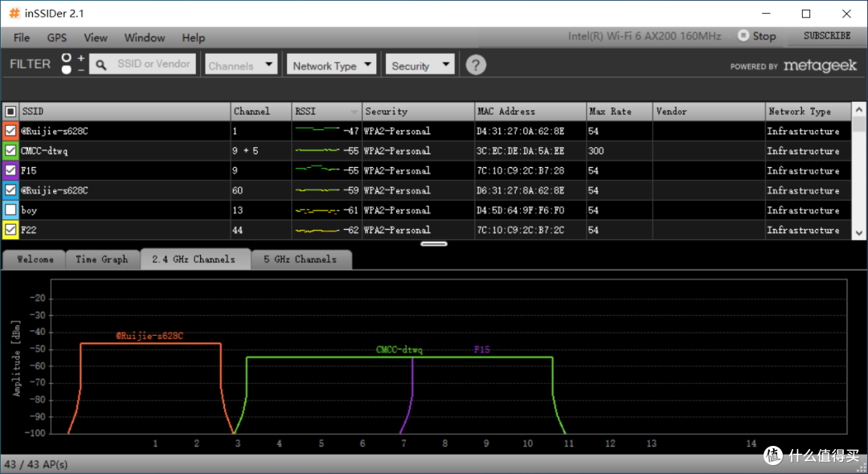
Task: Open the GPS menu
Action: [x=57, y=38]
